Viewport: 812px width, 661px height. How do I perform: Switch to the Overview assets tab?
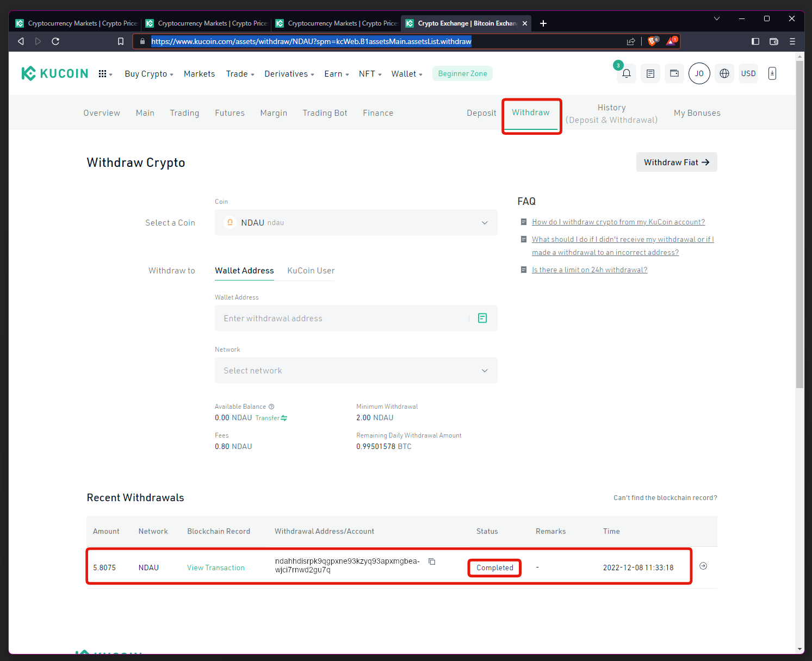point(102,113)
